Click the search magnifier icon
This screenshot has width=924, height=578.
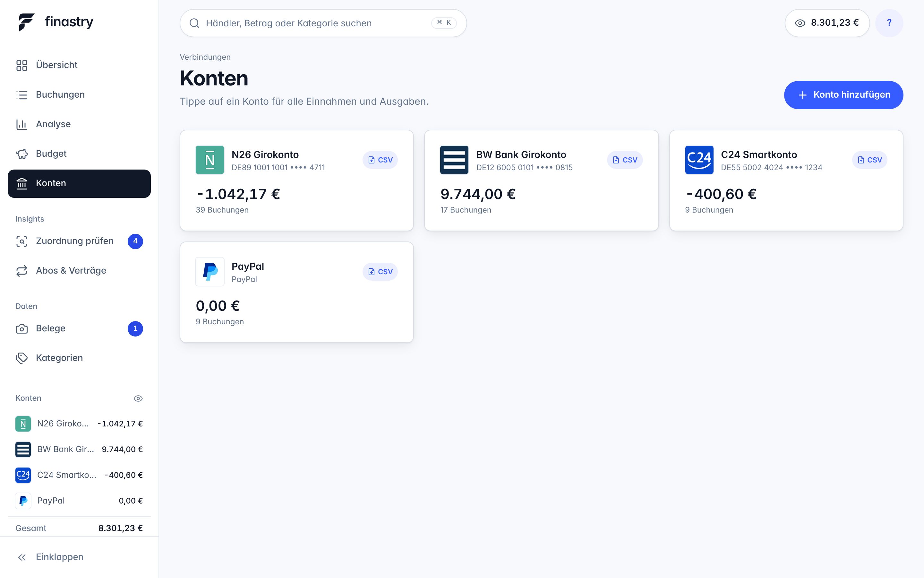[194, 23]
